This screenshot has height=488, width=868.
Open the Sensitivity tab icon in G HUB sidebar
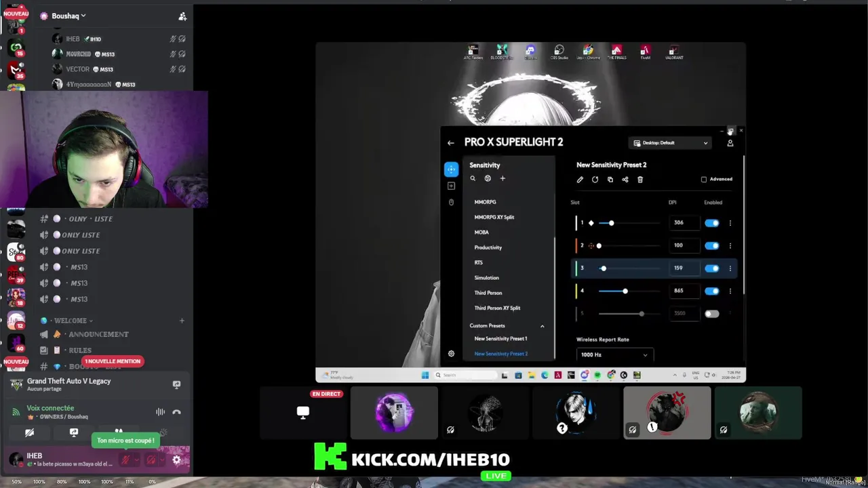pos(451,169)
